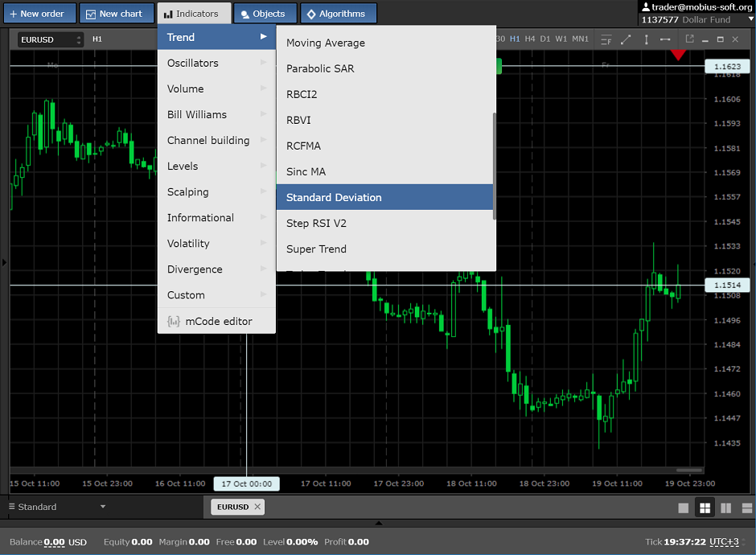Select RBCI2 from the trend list
756x555 pixels.
tap(384, 94)
